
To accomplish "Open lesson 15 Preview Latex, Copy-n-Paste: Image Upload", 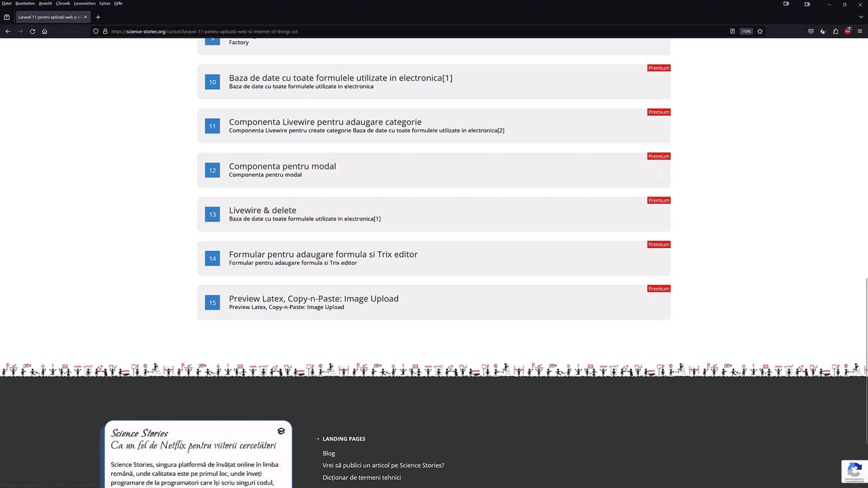I will click(434, 302).
